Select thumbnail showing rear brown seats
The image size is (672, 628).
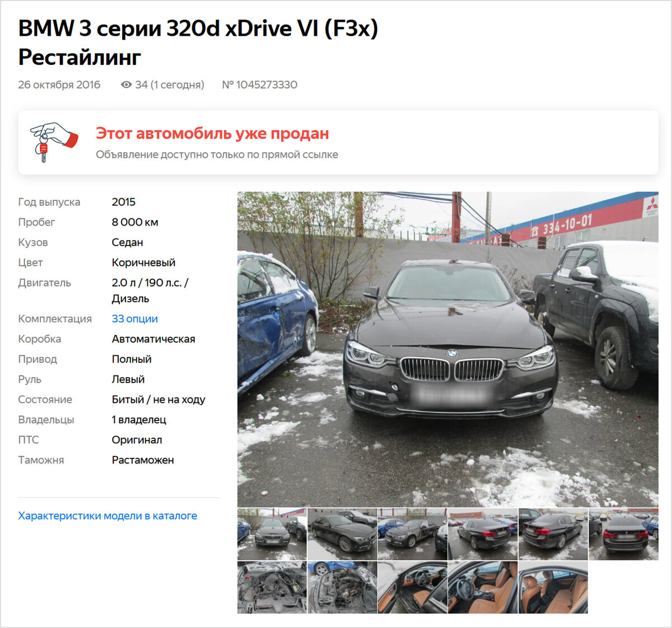pos(553,588)
